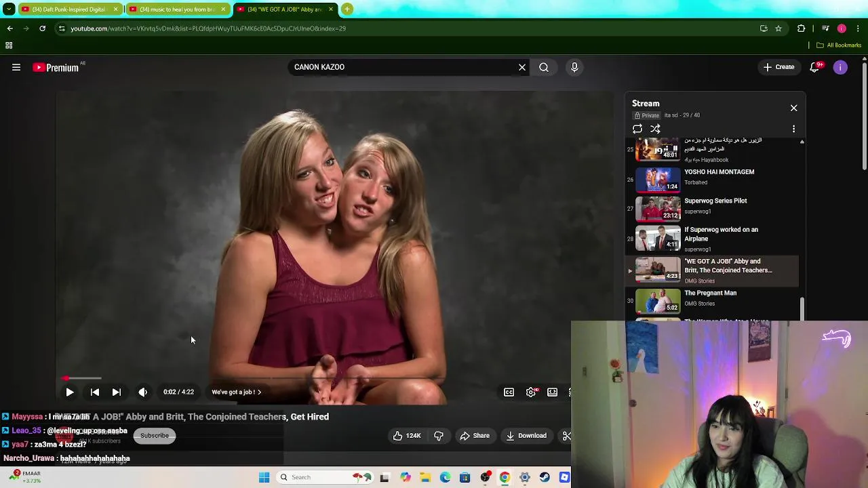Image resolution: width=868 pixels, height=488 pixels.
Task: Open player settings gear
Action: pyautogui.click(x=531, y=392)
